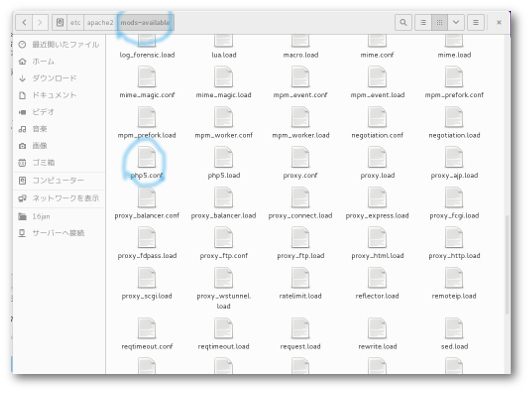Open 16jan bookmark in sidebar
The width and height of the screenshot is (530, 393).
point(59,216)
